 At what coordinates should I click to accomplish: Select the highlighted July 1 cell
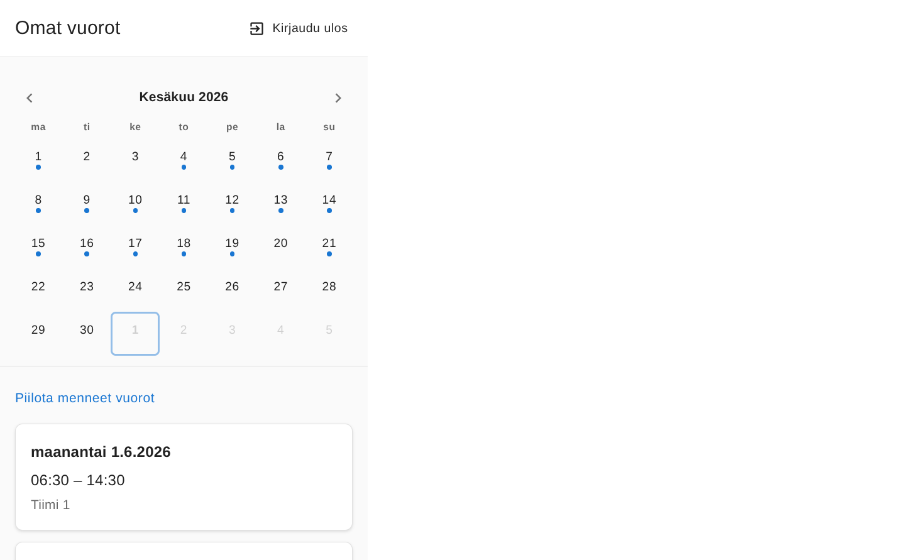[135, 334]
